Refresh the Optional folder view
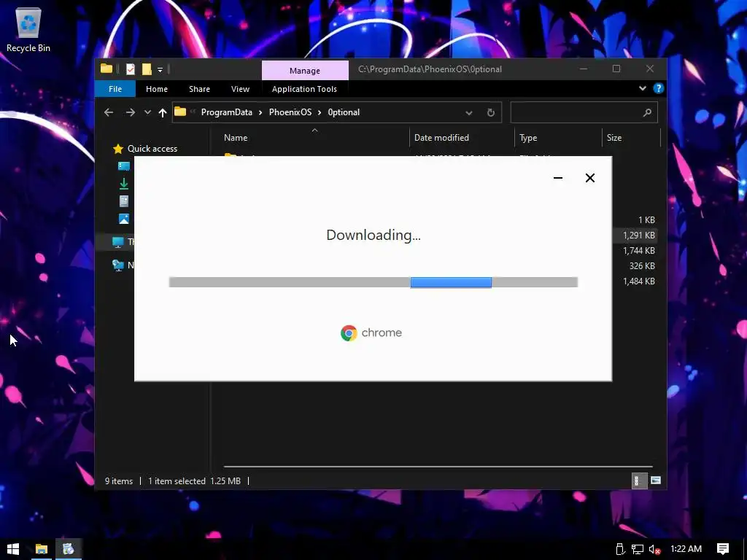The image size is (747, 560). tap(491, 113)
